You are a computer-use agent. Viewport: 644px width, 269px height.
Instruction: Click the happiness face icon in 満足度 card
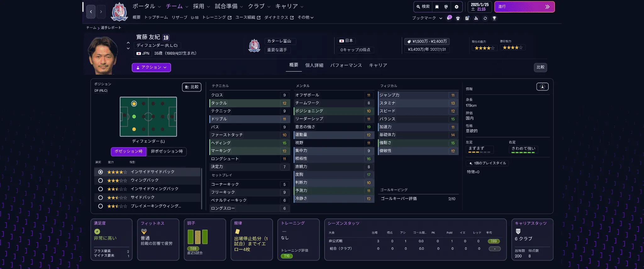[x=97, y=231]
